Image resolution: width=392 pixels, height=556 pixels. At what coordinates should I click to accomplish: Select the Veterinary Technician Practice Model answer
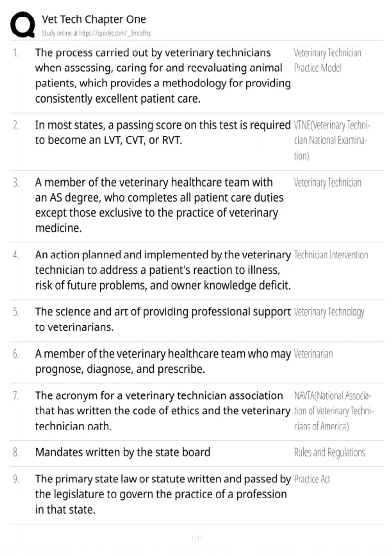[327, 60]
